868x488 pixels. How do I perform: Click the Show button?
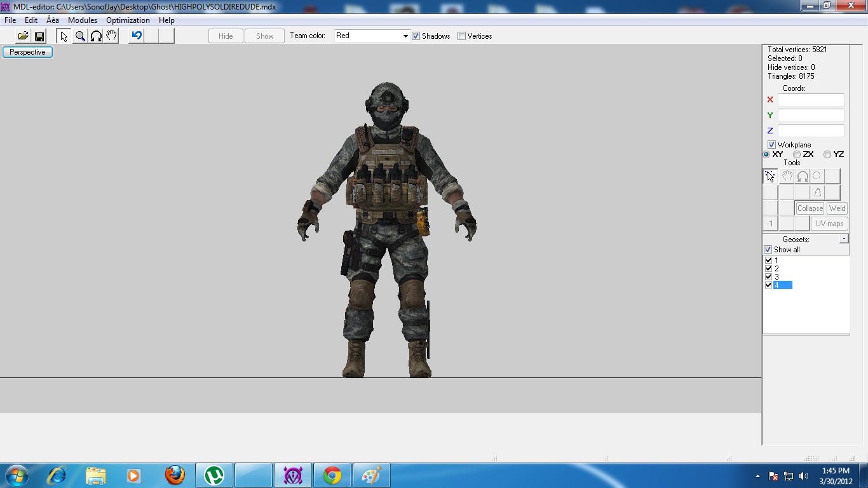click(x=265, y=36)
